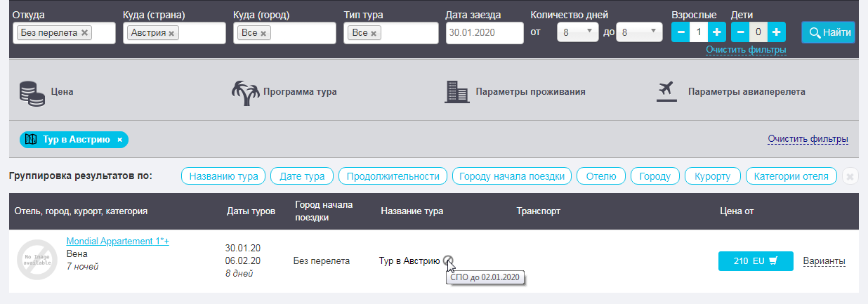Open the Mondial Appartement 1*+ hotel link
This screenshot has width=868, height=304.
tap(117, 241)
